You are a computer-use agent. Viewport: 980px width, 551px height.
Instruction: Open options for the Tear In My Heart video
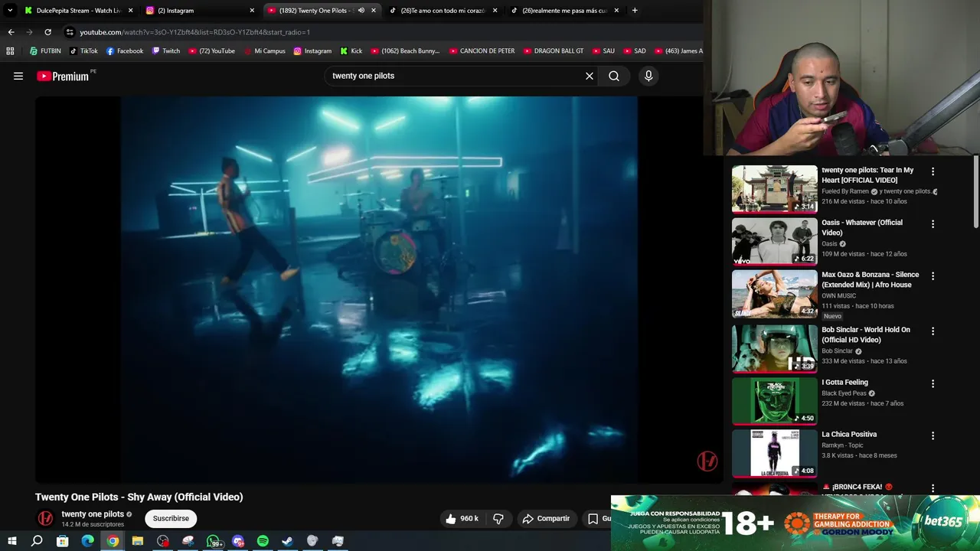coord(933,171)
